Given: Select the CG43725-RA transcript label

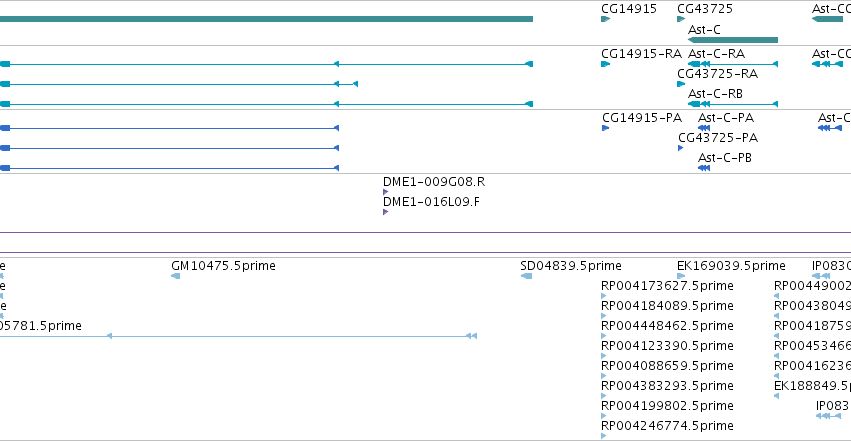Looking at the screenshot, I should coord(717,74).
